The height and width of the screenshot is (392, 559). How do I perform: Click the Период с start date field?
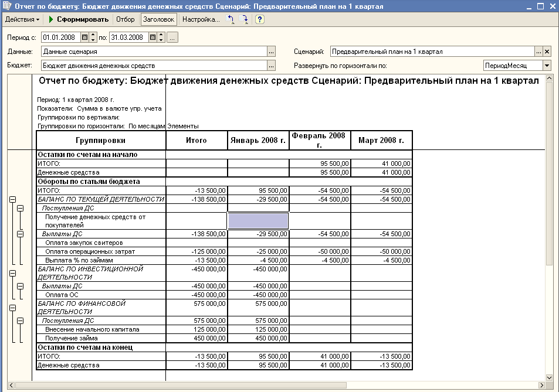(x=60, y=38)
